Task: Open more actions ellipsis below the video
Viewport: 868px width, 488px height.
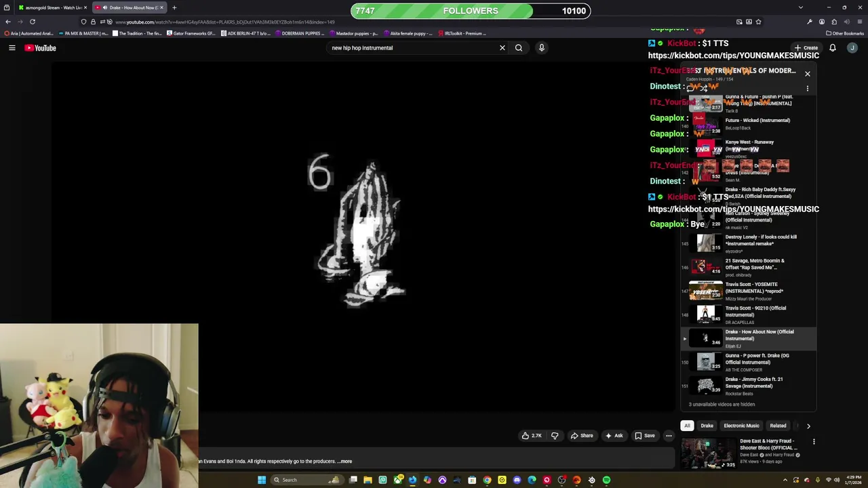Action: pyautogui.click(x=669, y=436)
